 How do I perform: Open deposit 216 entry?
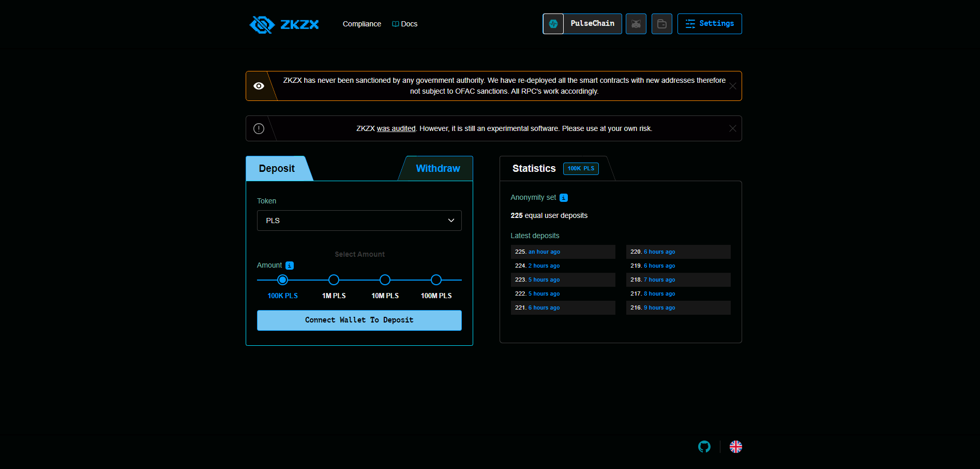click(679, 307)
